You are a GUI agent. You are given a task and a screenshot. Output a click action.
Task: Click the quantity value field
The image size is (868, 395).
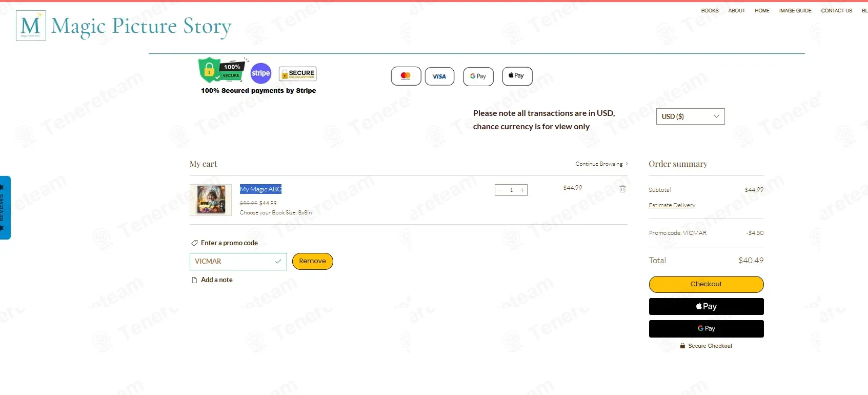511,190
